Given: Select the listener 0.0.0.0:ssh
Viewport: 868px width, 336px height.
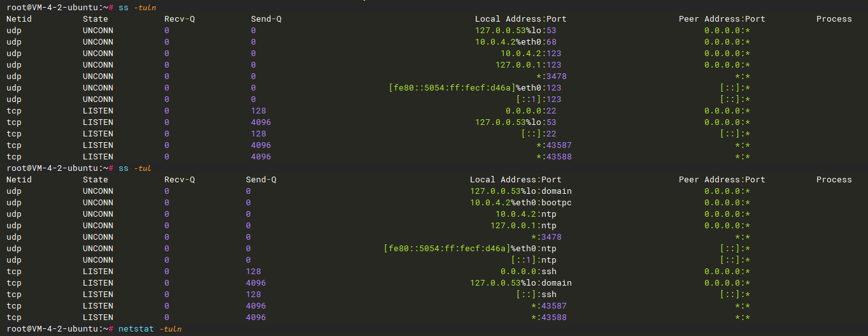Looking at the screenshot, I should (528, 272).
